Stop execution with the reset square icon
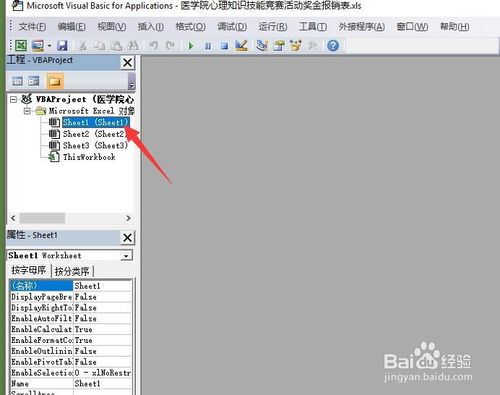 click(224, 46)
